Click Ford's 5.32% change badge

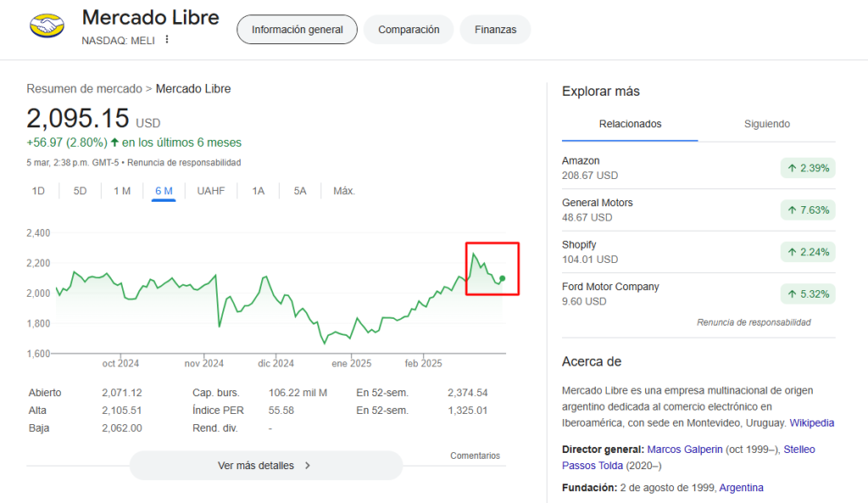click(x=808, y=294)
